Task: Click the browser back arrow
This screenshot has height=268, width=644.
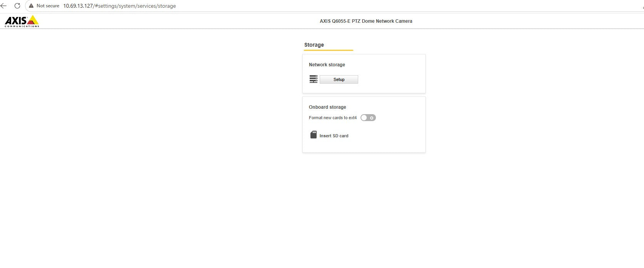Action: (x=3, y=6)
